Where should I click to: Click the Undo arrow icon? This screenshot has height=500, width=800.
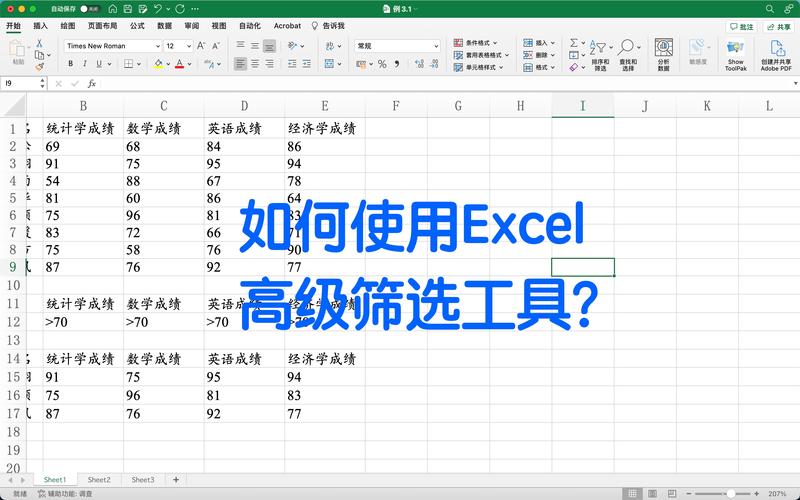(158, 9)
